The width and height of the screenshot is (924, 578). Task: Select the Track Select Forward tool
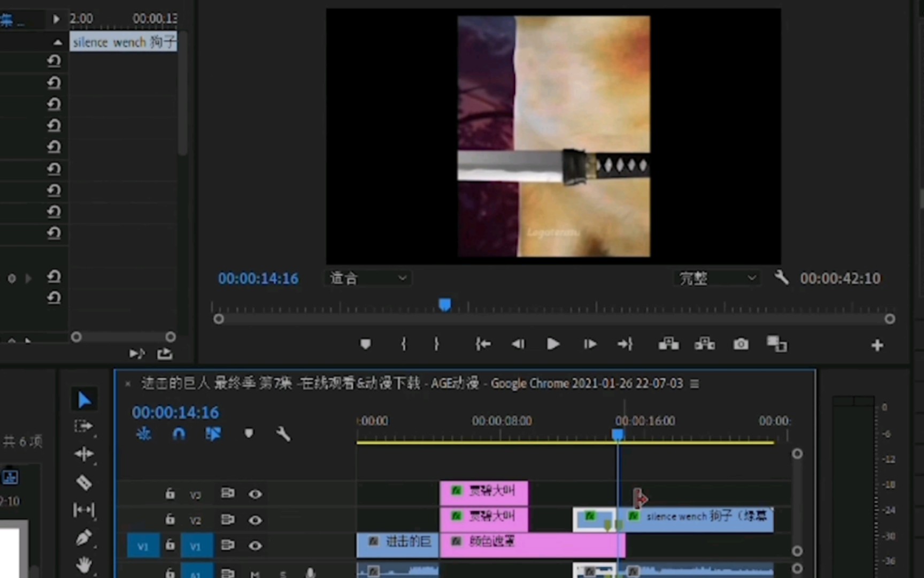[x=84, y=427]
